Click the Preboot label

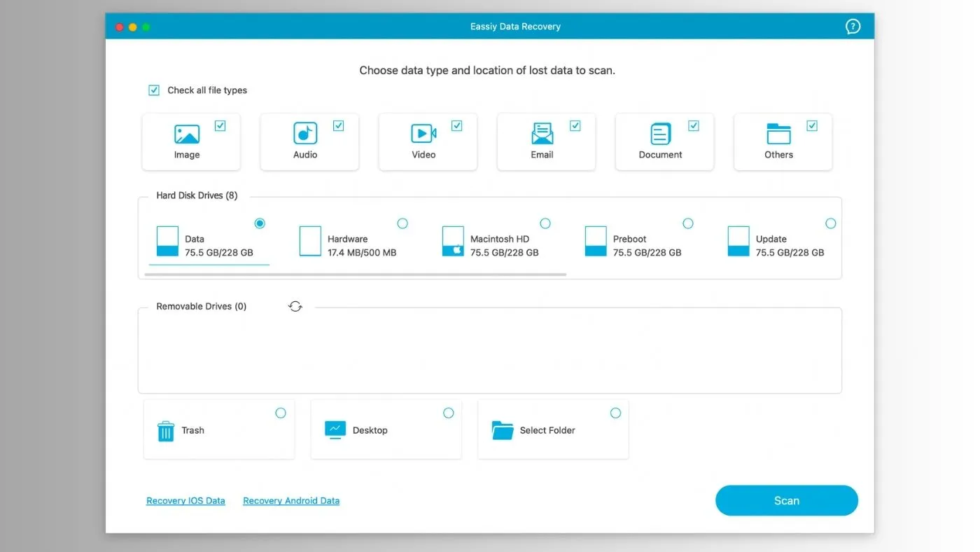tap(630, 239)
